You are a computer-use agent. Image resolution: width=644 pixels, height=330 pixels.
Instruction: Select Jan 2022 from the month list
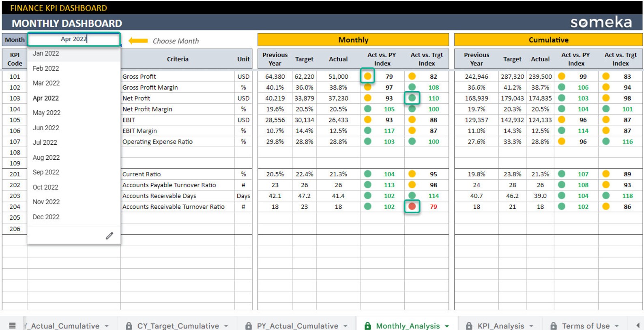pyautogui.click(x=74, y=54)
